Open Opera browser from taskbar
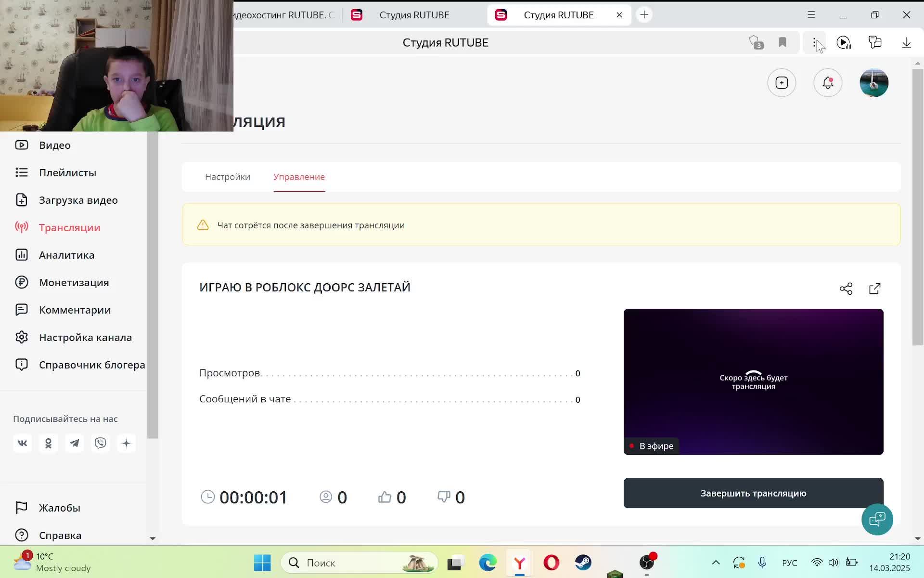This screenshot has width=924, height=578. 551,563
